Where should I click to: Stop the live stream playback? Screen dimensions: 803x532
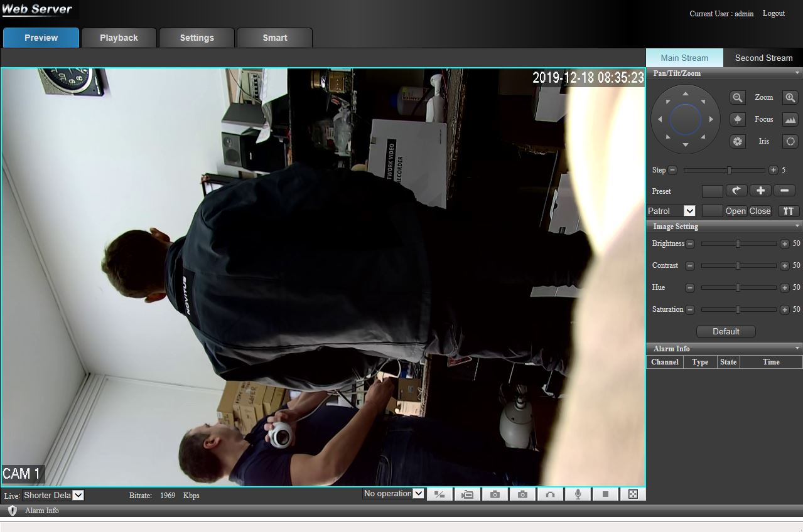(x=605, y=494)
